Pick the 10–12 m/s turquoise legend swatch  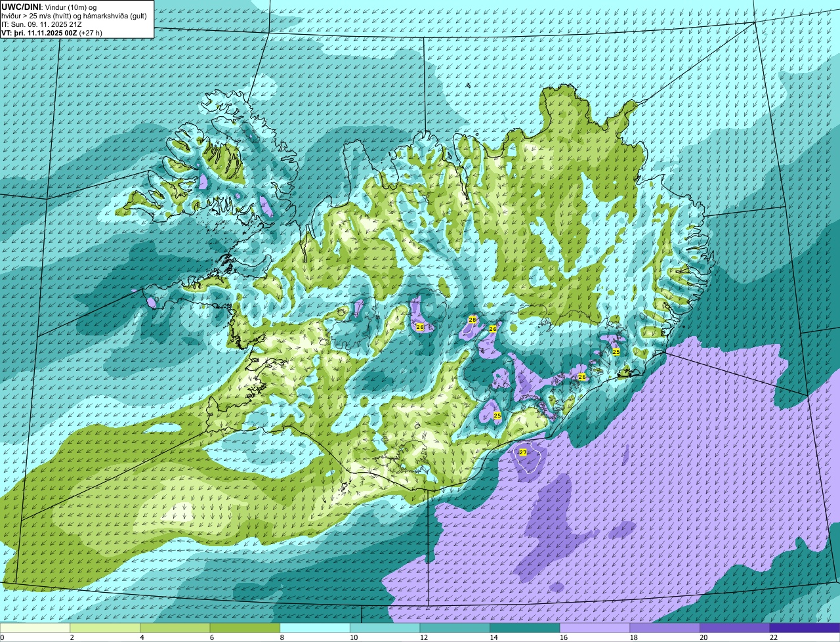[x=385, y=628]
